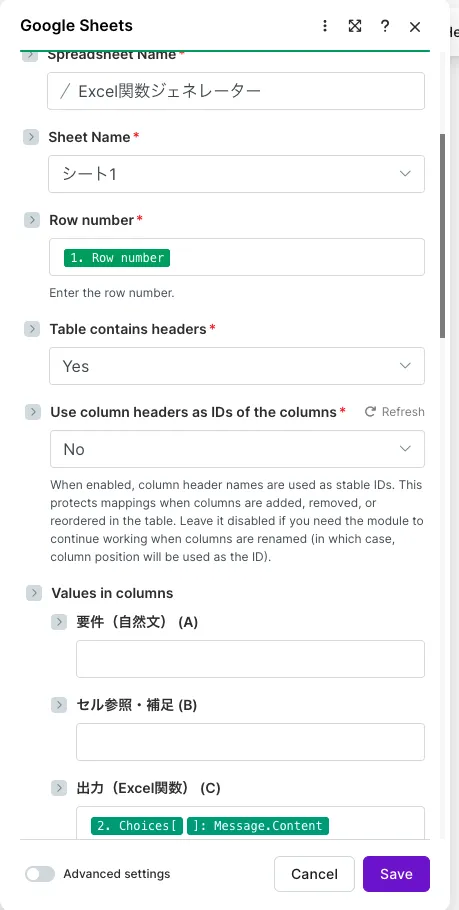Click chevron beside Table contains headers
Image resolution: width=459 pixels, height=910 pixels.
[x=32, y=329]
